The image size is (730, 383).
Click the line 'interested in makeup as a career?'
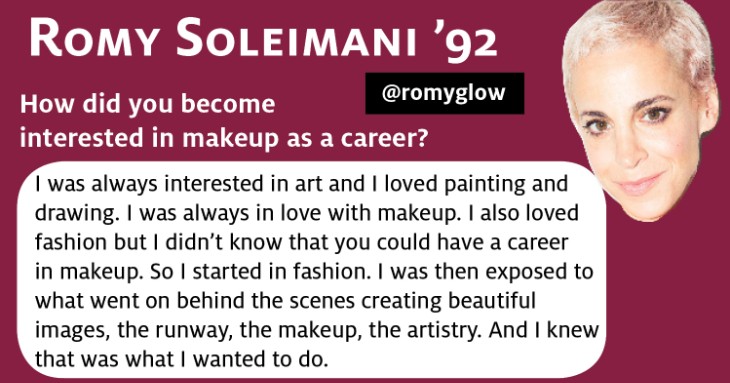point(223,139)
